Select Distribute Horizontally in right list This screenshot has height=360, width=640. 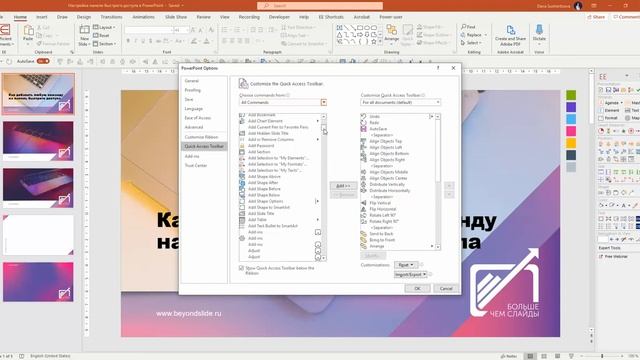pos(389,191)
